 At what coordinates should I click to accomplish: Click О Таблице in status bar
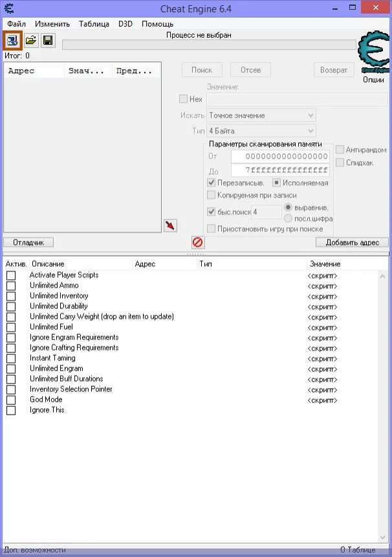coord(358,550)
